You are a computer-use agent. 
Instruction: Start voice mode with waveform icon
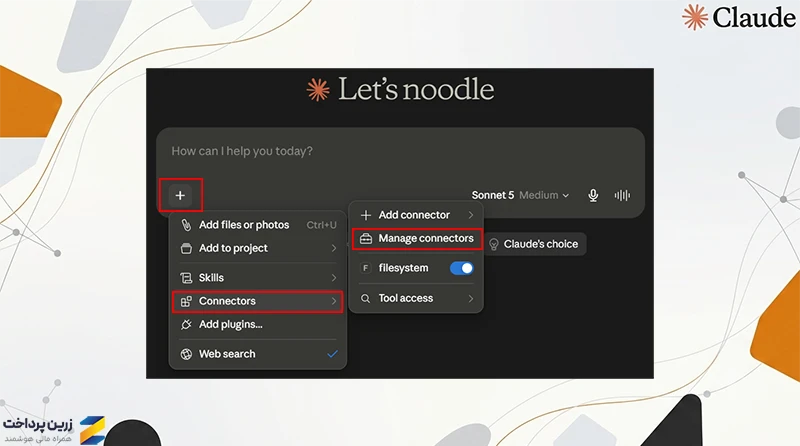coord(622,195)
